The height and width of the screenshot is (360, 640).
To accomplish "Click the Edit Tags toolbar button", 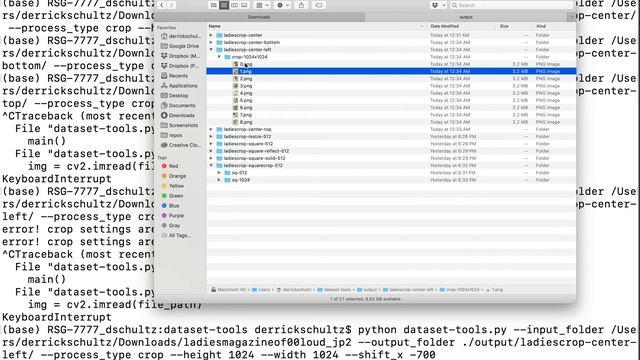I will [319, 5].
